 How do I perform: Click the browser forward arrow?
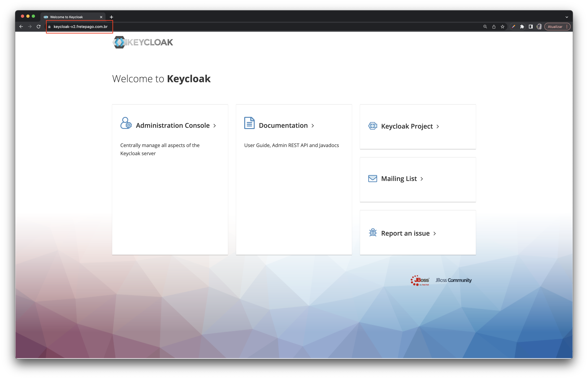(30, 27)
